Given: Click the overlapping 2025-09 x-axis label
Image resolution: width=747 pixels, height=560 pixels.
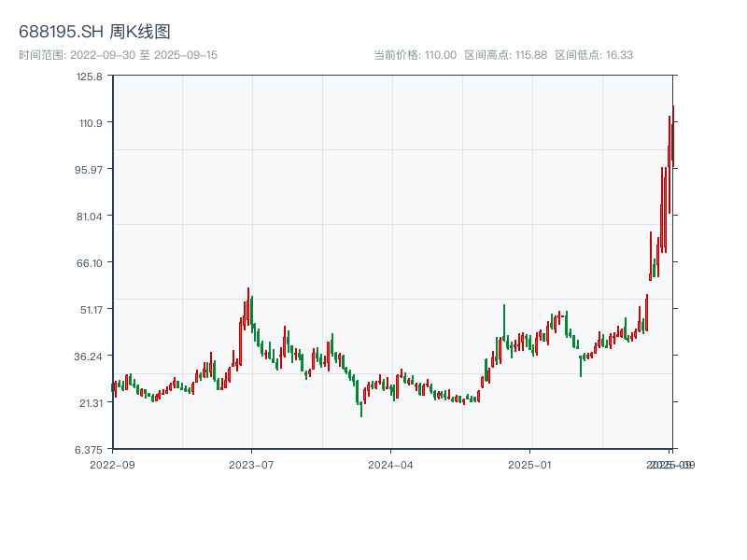Looking at the screenshot, I should pos(670,465).
